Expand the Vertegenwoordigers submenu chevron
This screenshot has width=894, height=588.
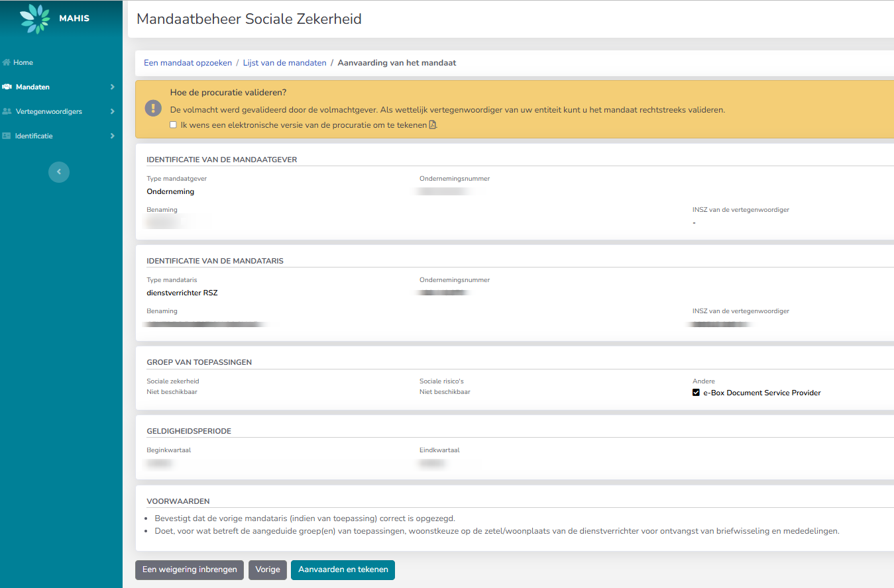click(112, 111)
